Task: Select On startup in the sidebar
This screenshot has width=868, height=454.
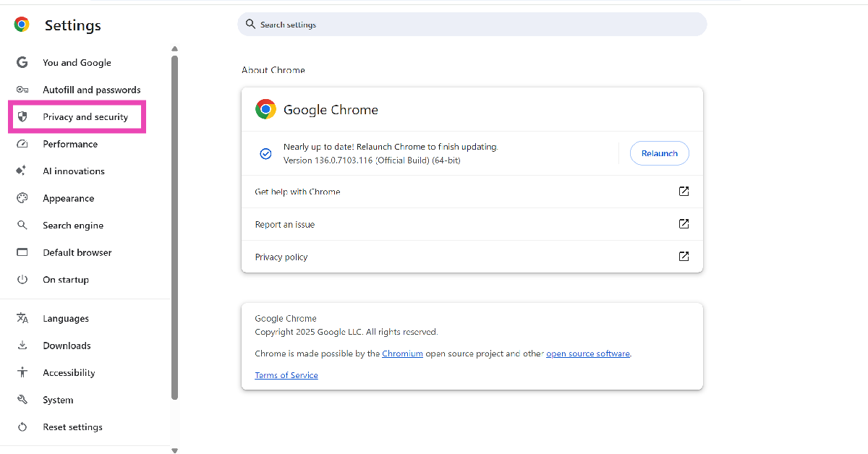Action: tap(65, 280)
